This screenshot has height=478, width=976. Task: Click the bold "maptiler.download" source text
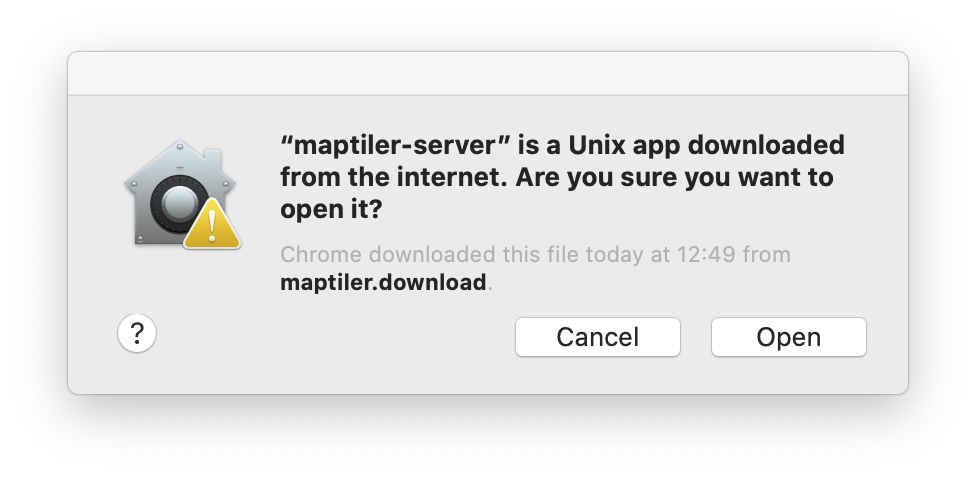coord(383,282)
